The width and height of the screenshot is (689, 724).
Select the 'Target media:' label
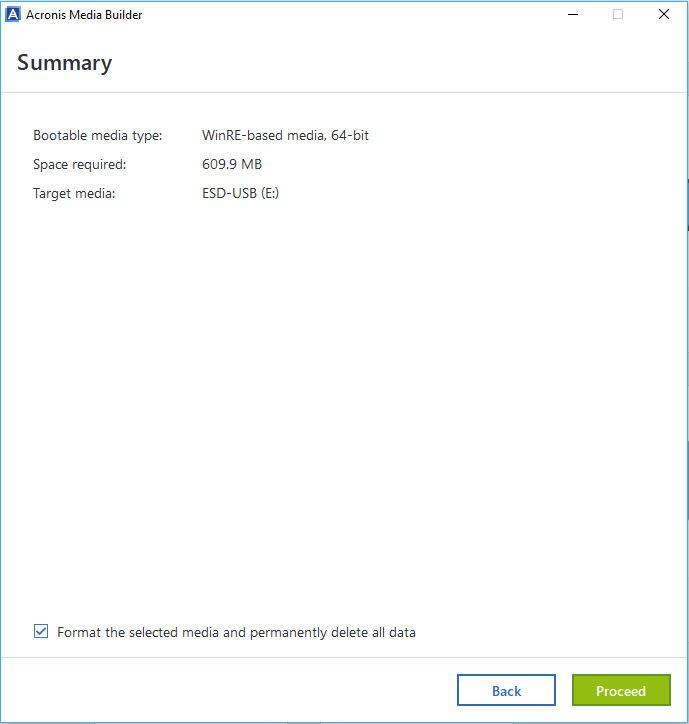click(x=74, y=194)
